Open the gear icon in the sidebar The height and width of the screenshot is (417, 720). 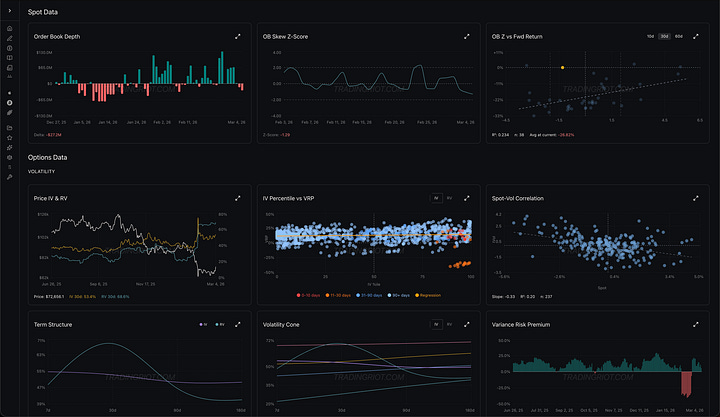(x=10, y=158)
